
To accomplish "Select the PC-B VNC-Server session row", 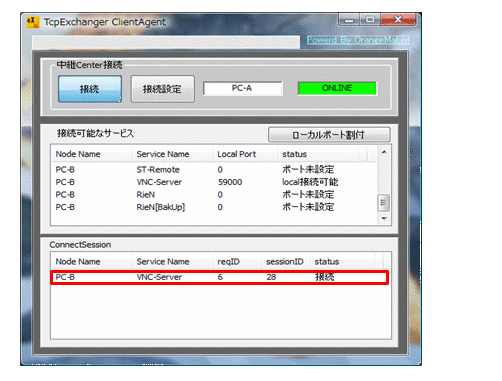I will pos(220,277).
